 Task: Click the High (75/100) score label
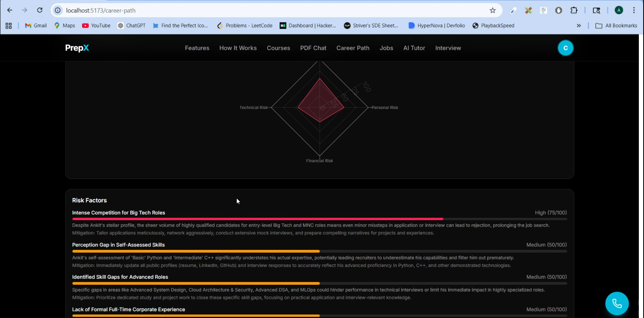[551, 213]
